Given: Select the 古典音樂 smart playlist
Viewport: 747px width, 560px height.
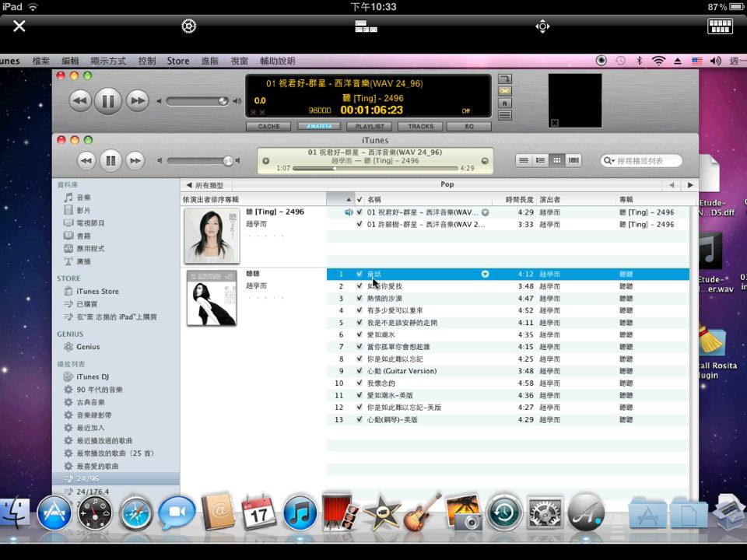Looking at the screenshot, I should pyautogui.click(x=90, y=402).
